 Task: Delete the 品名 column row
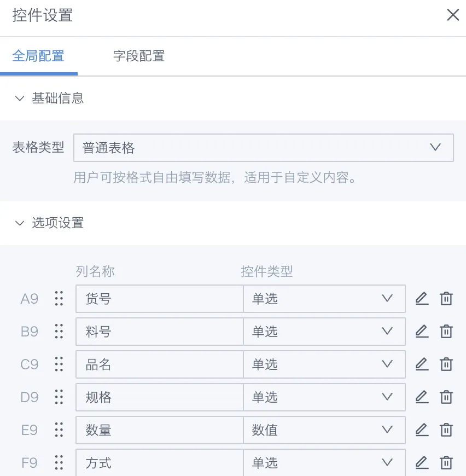click(446, 364)
